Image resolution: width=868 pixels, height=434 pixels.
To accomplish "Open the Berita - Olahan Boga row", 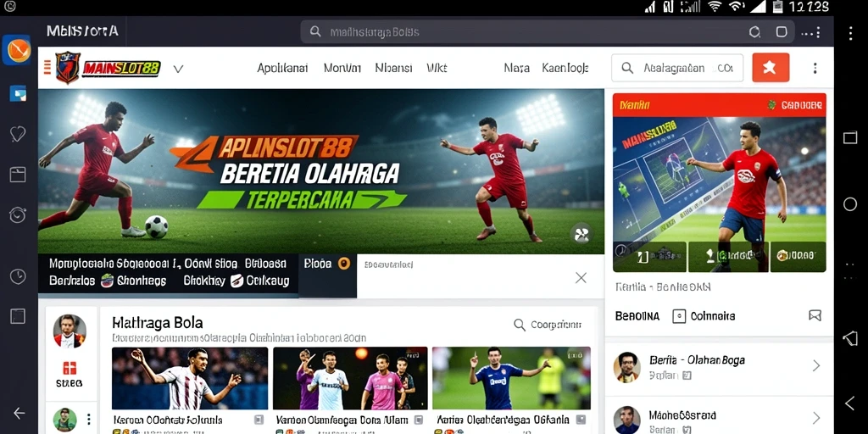I will pyautogui.click(x=719, y=366).
